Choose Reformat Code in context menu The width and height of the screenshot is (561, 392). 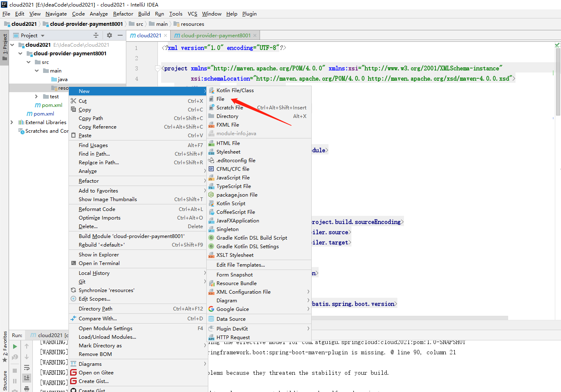[138, 209]
